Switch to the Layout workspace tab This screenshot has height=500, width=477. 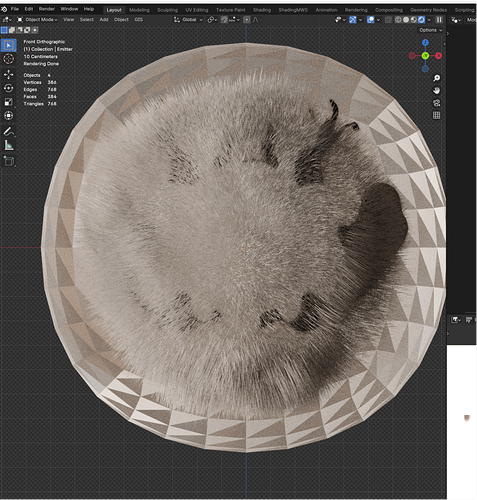click(x=114, y=10)
